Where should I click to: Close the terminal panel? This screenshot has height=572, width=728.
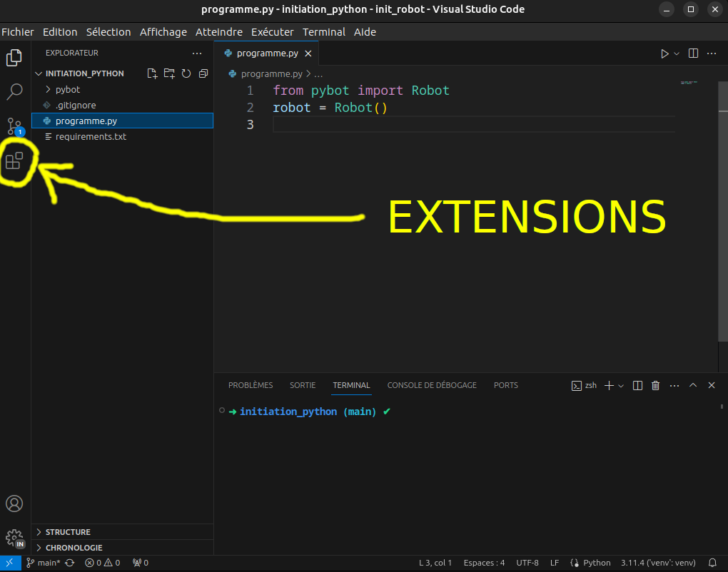pos(712,385)
